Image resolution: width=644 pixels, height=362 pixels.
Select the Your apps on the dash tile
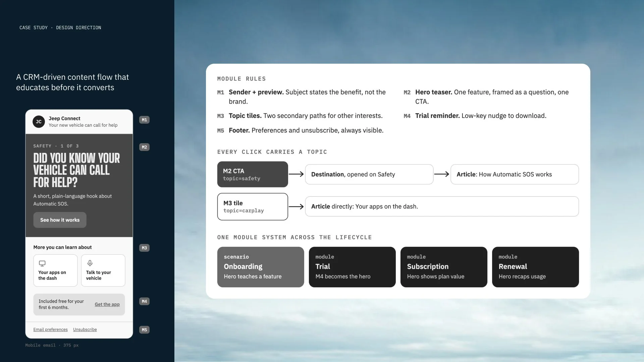(55, 270)
